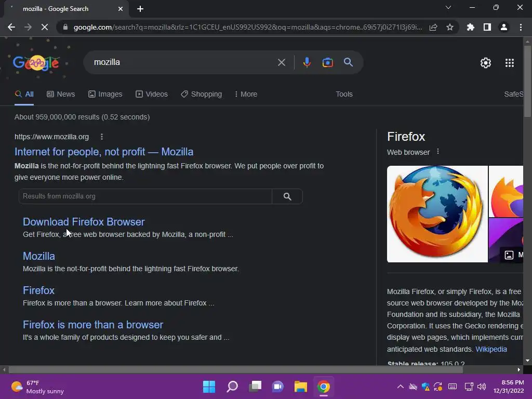The width and height of the screenshot is (532, 399).
Task: Start voice search with microphone
Action: click(x=307, y=62)
